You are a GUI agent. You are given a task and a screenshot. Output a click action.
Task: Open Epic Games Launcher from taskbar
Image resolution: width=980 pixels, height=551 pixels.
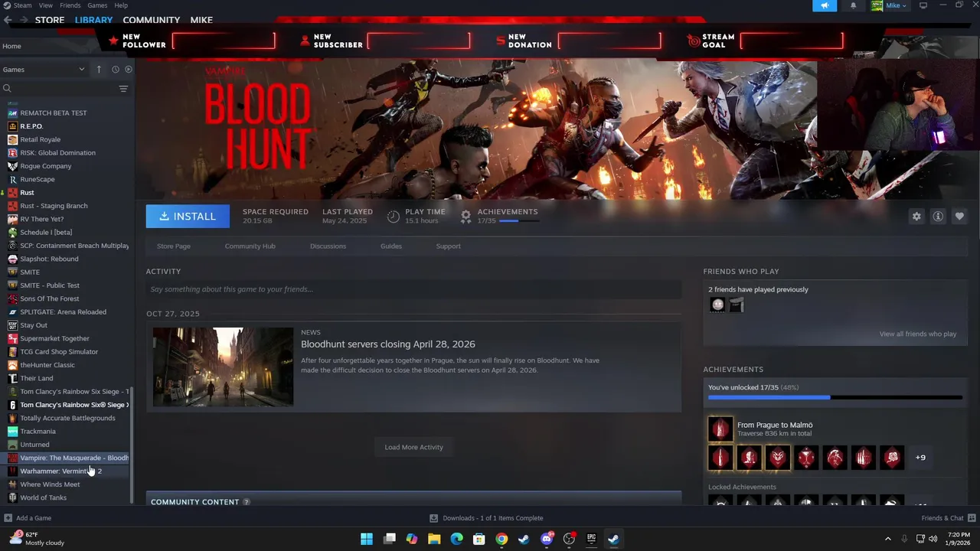pyautogui.click(x=591, y=539)
